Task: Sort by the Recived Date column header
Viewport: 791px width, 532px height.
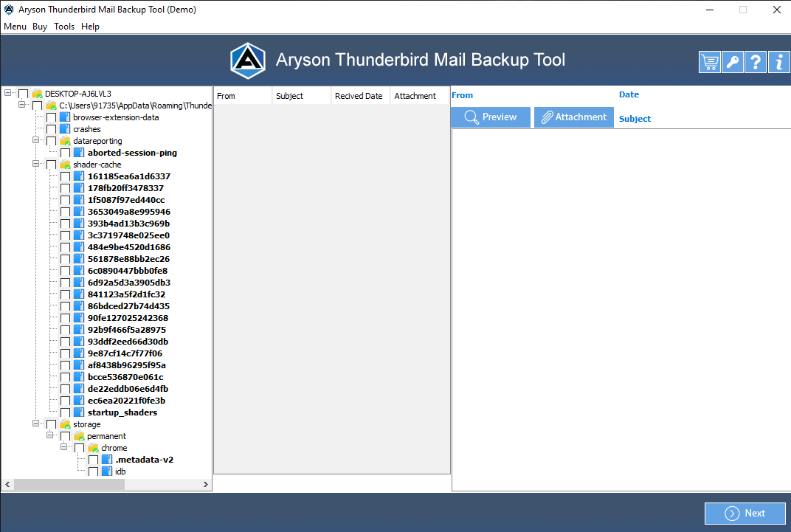Action: (361, 96)
